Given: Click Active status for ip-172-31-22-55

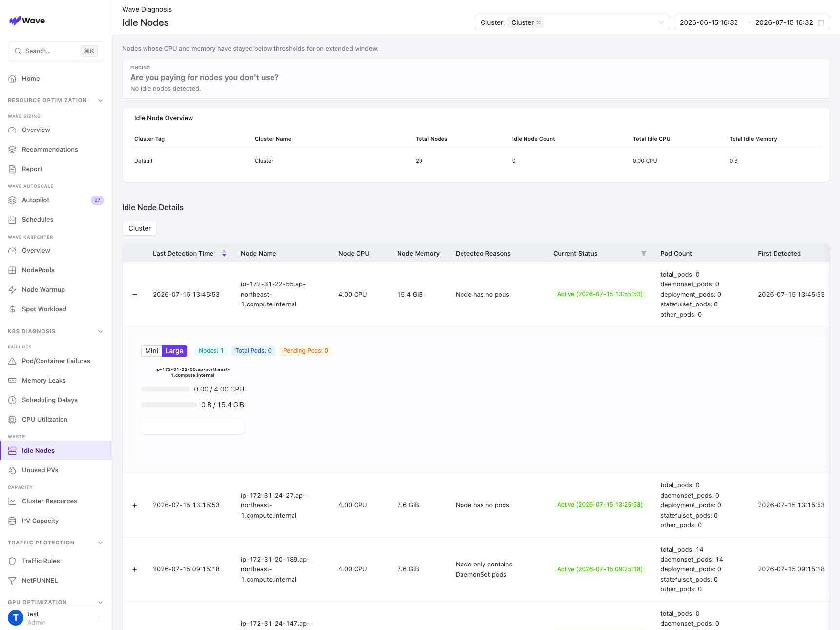Looking at the screenshot, I should pos(600,294).
